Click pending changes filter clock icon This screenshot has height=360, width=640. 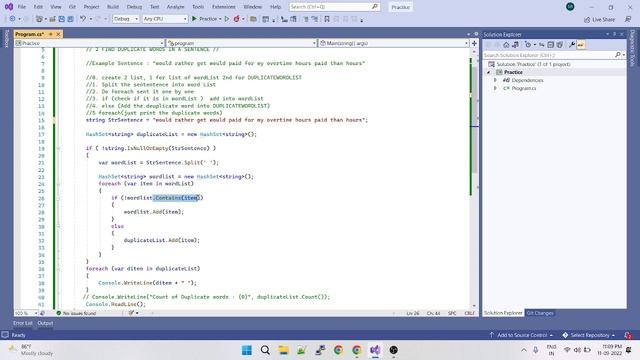coord(528,45)
